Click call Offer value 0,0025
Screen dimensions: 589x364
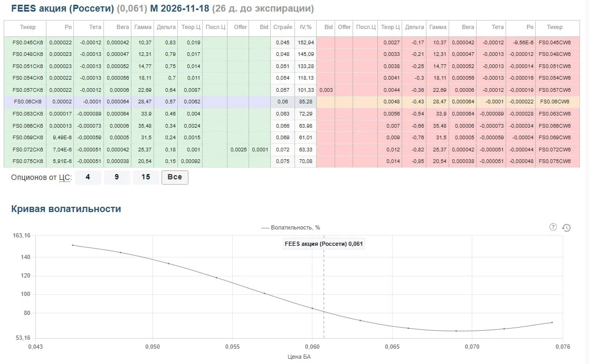(239, 149)
